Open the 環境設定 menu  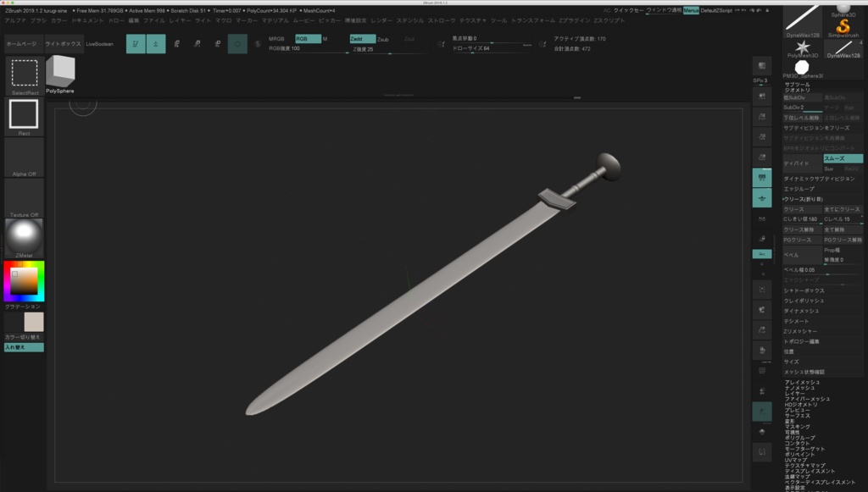click(355, 20)
